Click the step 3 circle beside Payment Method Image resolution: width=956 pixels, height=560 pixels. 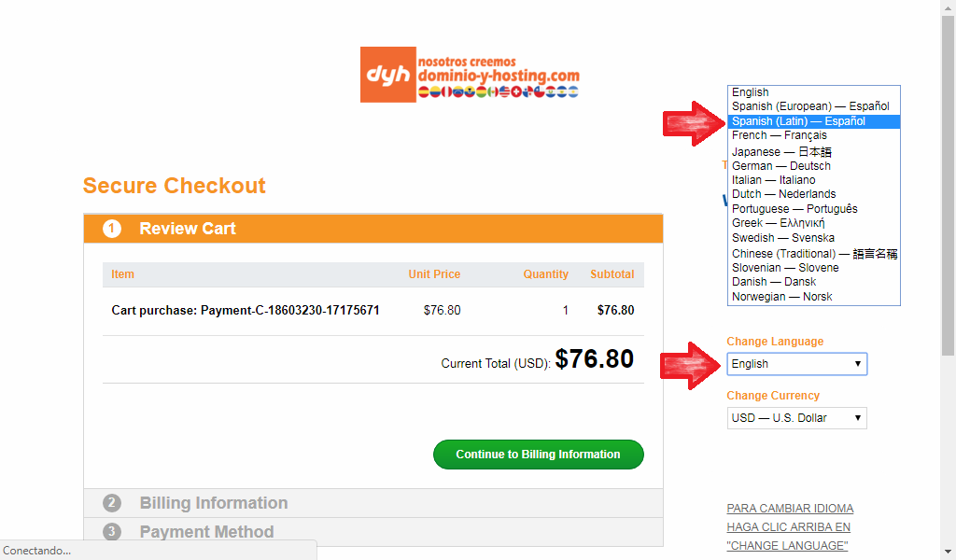(112, 531)
